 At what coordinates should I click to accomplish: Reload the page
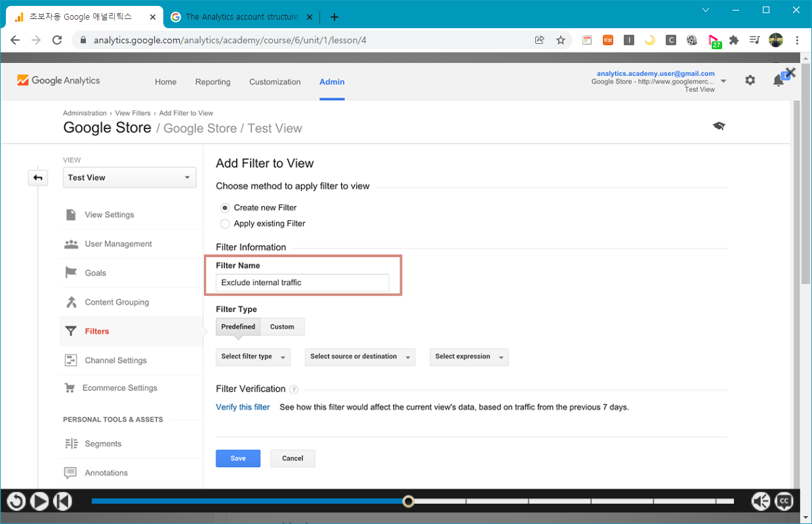pos(57,40)
